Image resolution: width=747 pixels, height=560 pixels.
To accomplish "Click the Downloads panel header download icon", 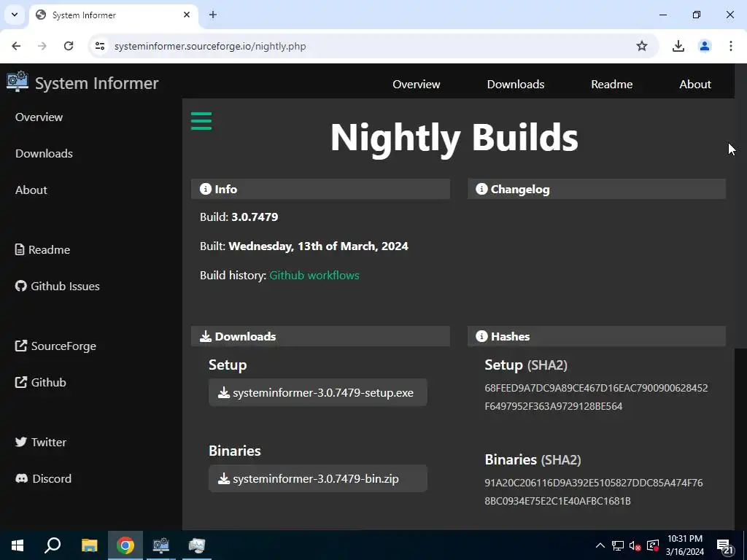I will (205, 336).
